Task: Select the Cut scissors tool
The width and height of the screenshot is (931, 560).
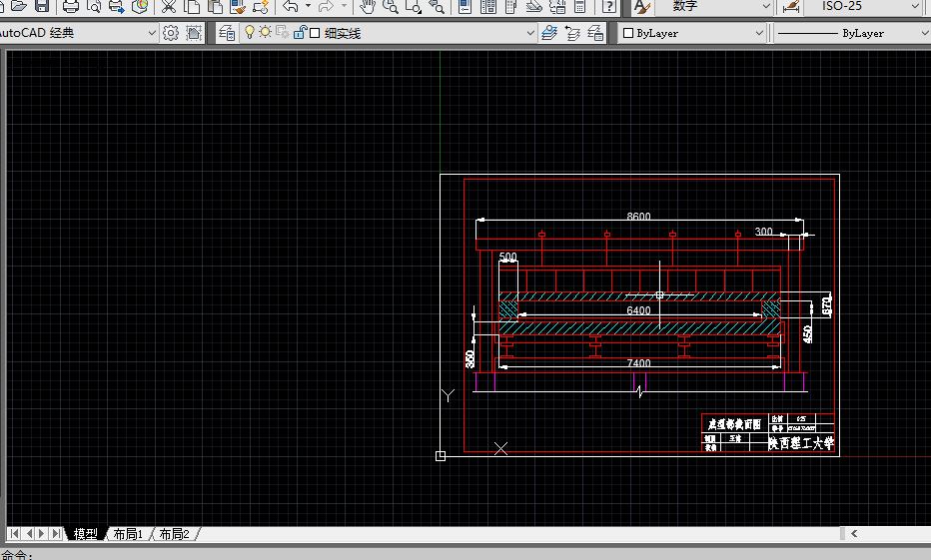Action: (x=168, y=6)
